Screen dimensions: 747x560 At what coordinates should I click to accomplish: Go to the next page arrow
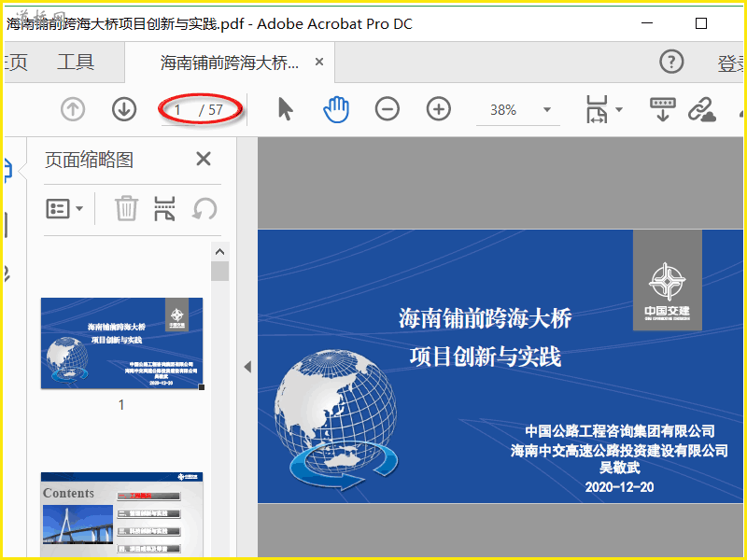point(124,109)
